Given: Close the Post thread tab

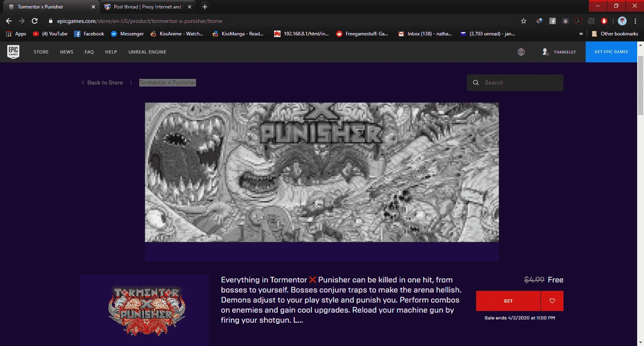Looking at the screenshot, I should [190, 7].
